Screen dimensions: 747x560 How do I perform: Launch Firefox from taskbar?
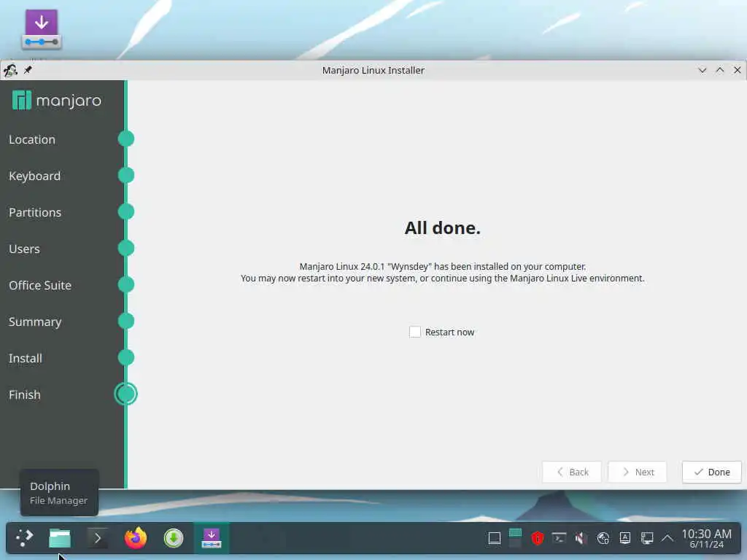[136, 538]
